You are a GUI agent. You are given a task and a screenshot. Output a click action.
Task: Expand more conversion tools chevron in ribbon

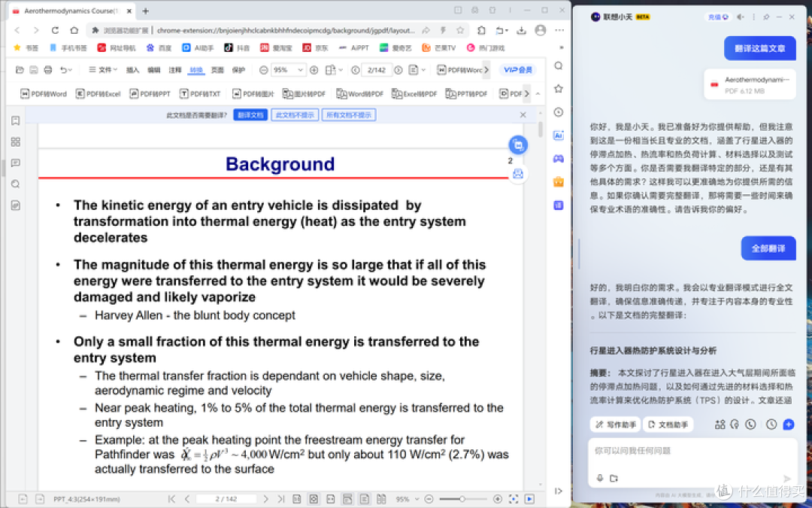(526, 94)
